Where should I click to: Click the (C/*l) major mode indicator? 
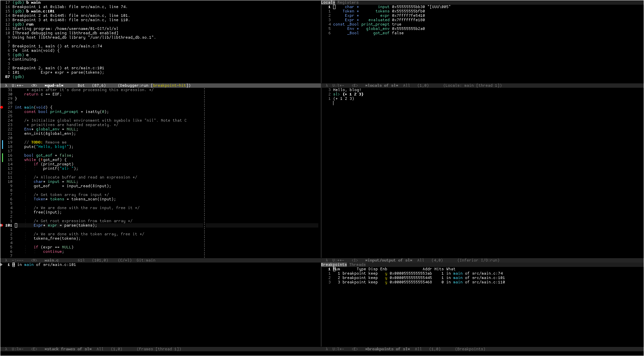[x=125, y=260]
